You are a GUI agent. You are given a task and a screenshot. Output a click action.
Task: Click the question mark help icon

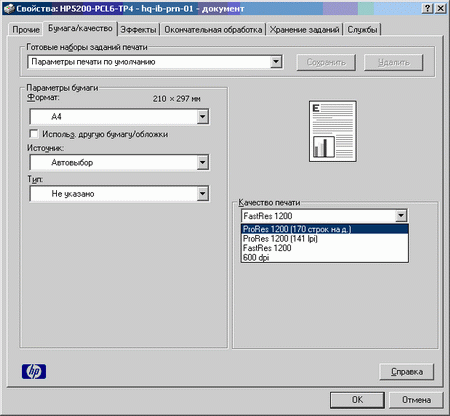click(427, 8)
